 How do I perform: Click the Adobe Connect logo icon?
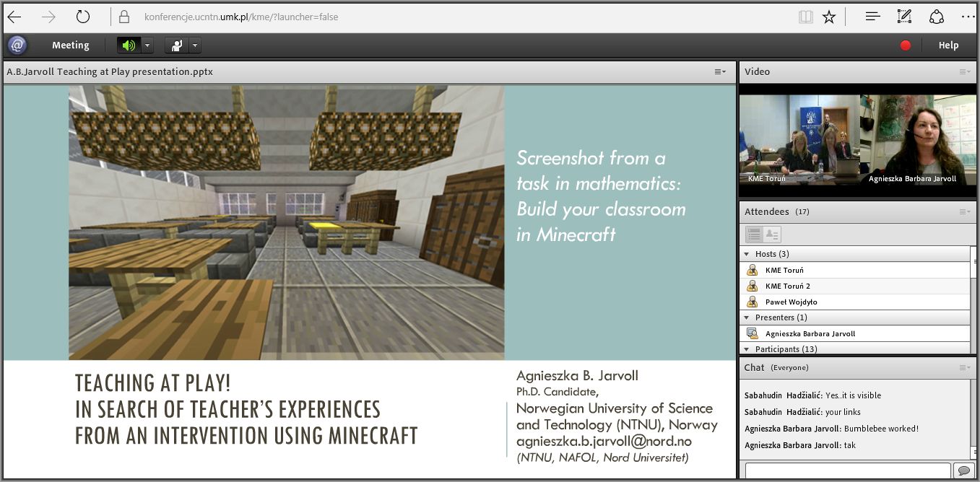17,45
